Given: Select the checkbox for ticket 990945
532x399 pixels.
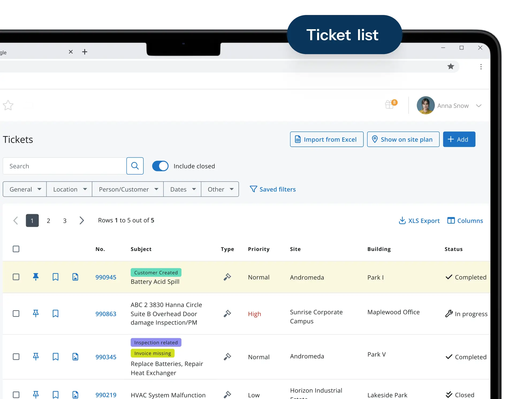Looking at the screenshot, I should point(16,277).
